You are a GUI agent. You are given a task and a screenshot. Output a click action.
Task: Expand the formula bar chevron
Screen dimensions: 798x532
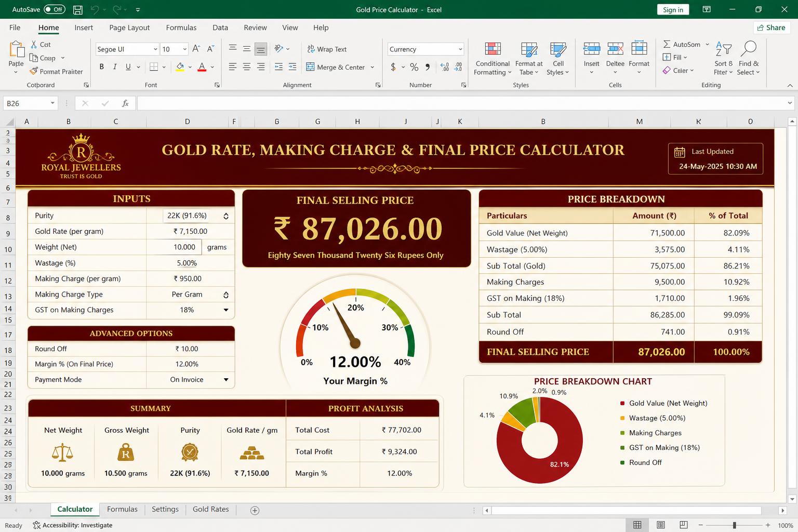click(x=790, y=103)
